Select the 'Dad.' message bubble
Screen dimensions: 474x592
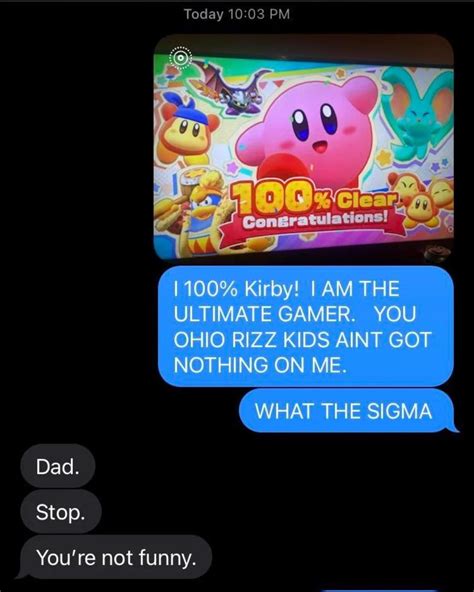click(x=58, y=466)
